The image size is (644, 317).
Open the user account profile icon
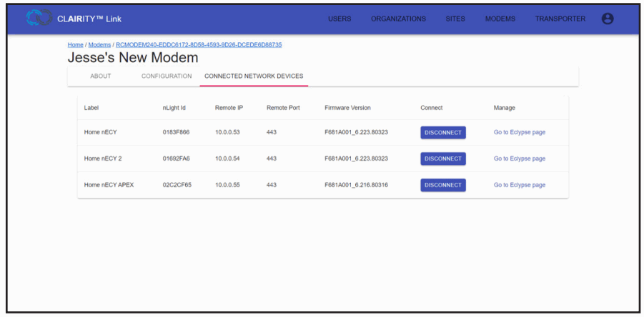coord(608,19)
